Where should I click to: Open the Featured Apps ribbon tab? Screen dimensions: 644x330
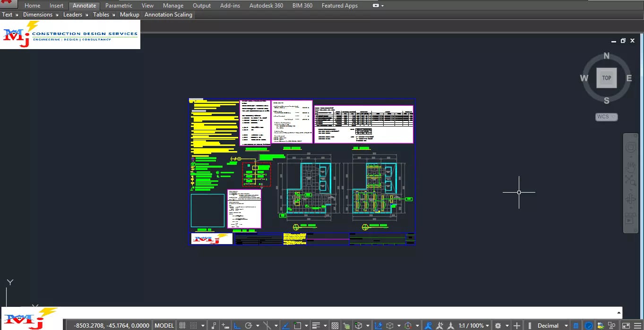340,6
